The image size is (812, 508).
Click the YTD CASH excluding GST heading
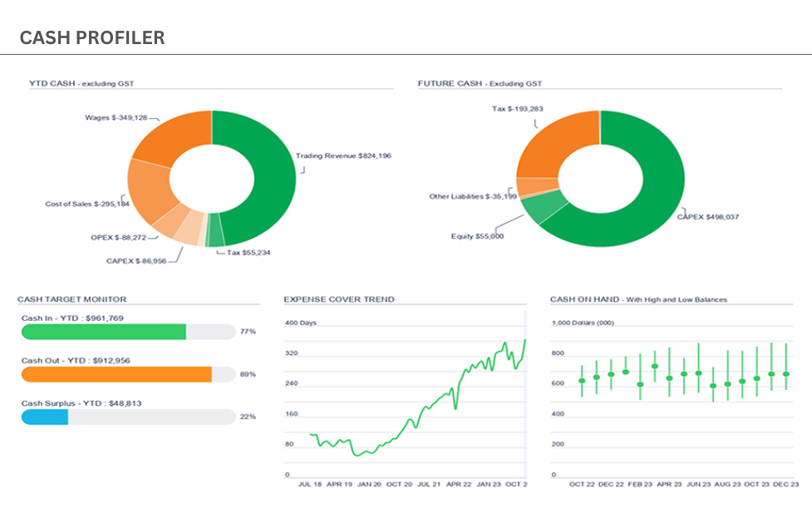tap(81, 83)
